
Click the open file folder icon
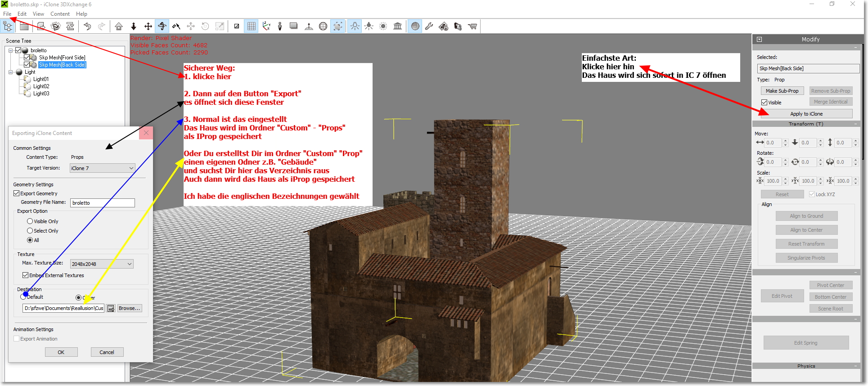[x=24, y=26]
